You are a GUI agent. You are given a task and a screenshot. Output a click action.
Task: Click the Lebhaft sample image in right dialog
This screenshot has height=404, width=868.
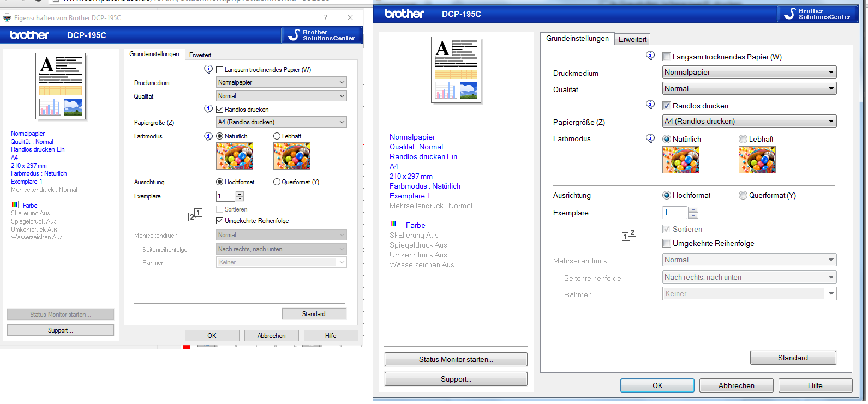[x=757, y=160]
